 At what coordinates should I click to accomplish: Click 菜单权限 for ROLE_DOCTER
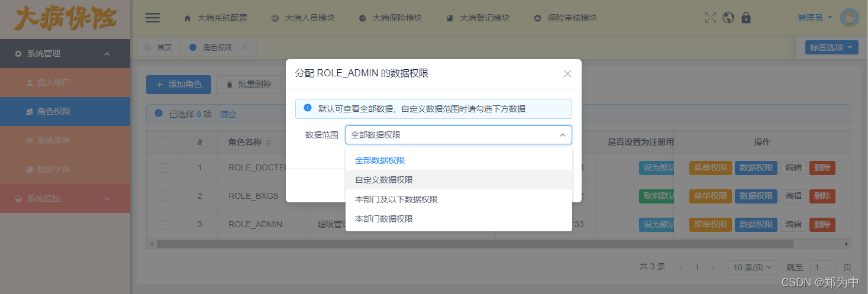[x=711, y=168]
